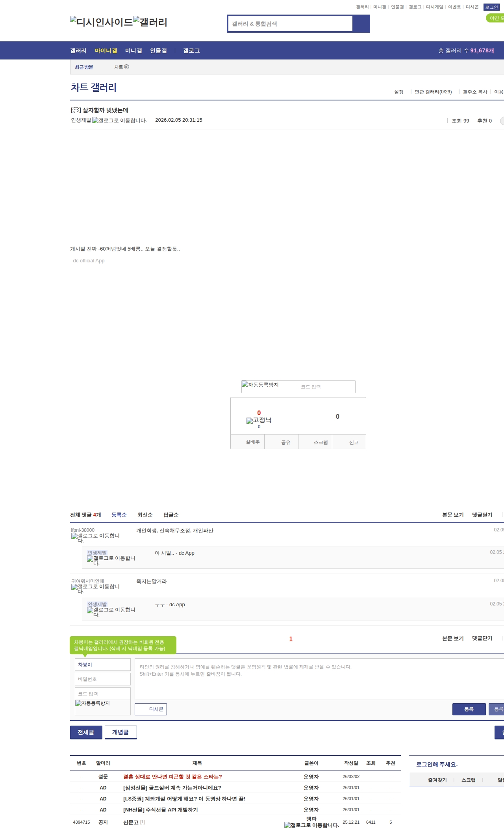Click the 디시인사이드 logo image
This screenshot has width=504, height=830.
pos(101,22)
